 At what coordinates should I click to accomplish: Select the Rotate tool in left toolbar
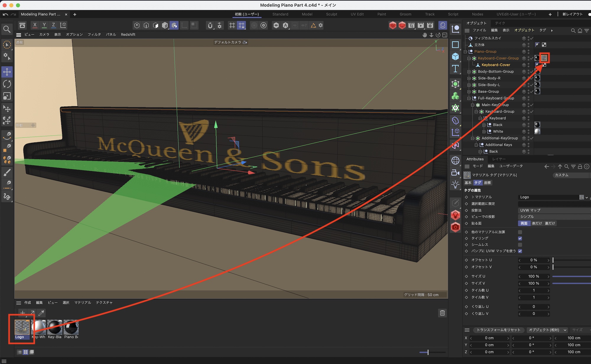coord(7,84)
